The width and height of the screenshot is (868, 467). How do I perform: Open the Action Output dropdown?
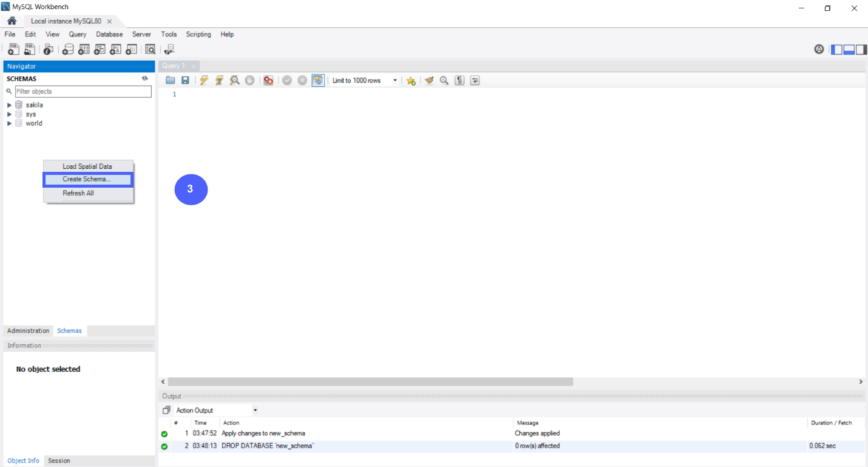(x=255, y=410)
